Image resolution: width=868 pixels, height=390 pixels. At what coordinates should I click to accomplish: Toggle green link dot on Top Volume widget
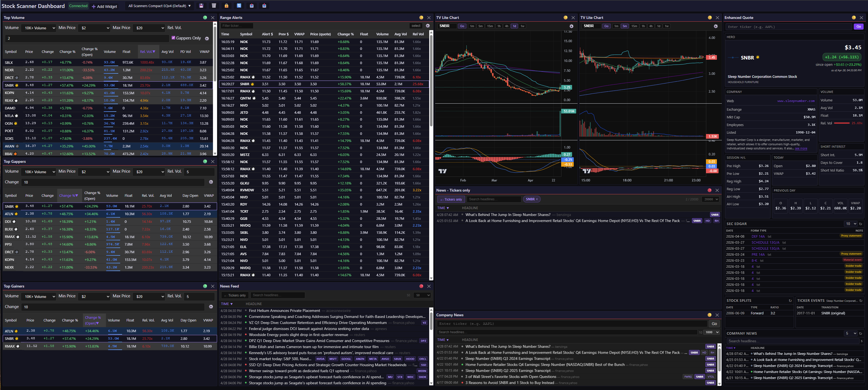205,18
